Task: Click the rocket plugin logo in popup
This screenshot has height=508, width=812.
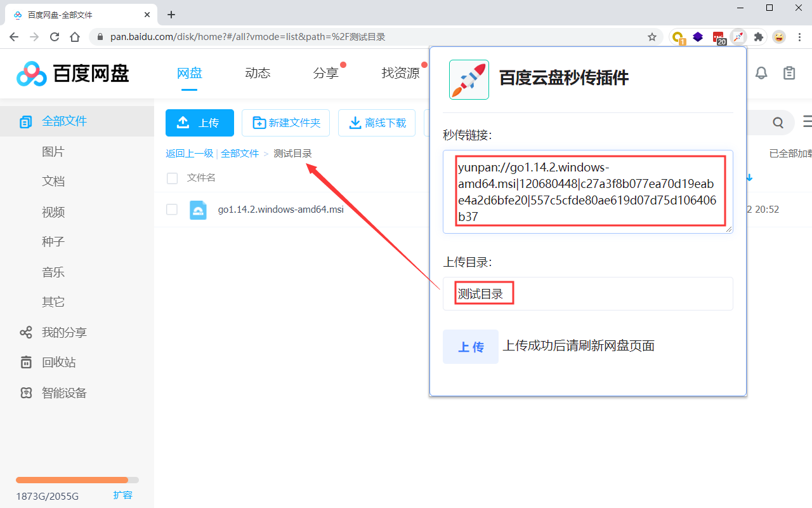Action: [x=469, y=79]
